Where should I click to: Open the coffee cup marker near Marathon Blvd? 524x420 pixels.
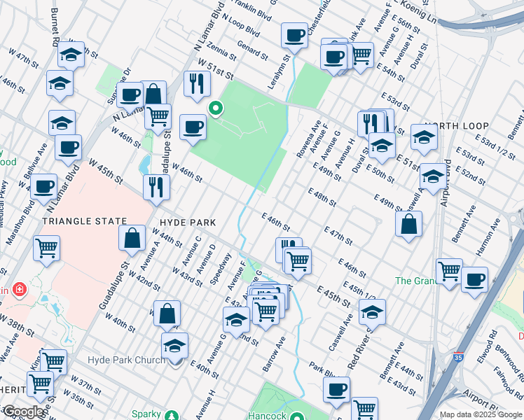pyautogui.click(x=44, y=186)
